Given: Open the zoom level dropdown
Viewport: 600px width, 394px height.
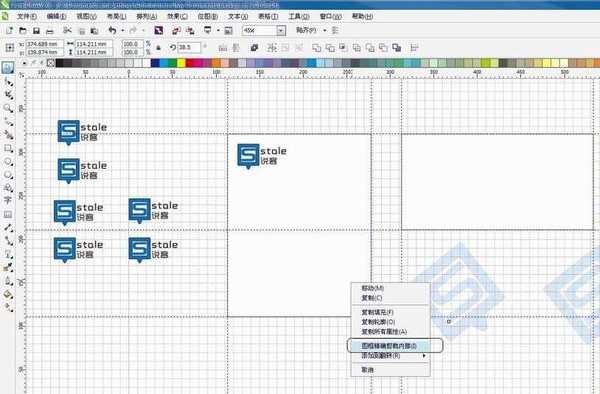Looking at the screenshot, I should click(x=281, y=31).
